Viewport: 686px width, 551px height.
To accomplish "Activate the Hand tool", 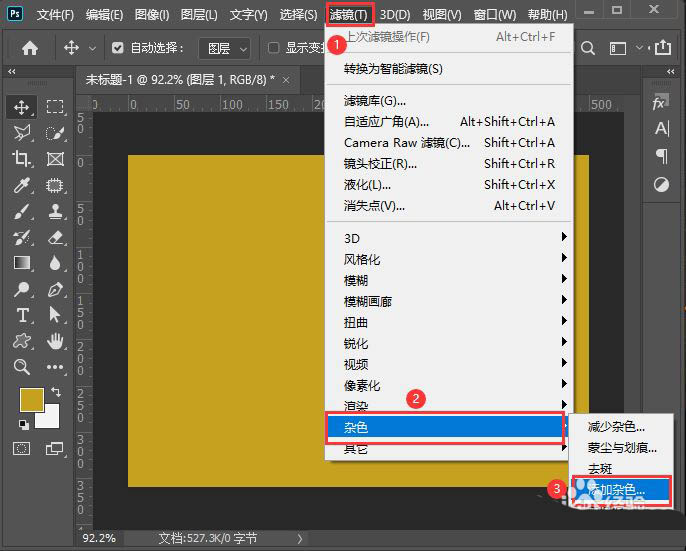I will tap(55, 340).
